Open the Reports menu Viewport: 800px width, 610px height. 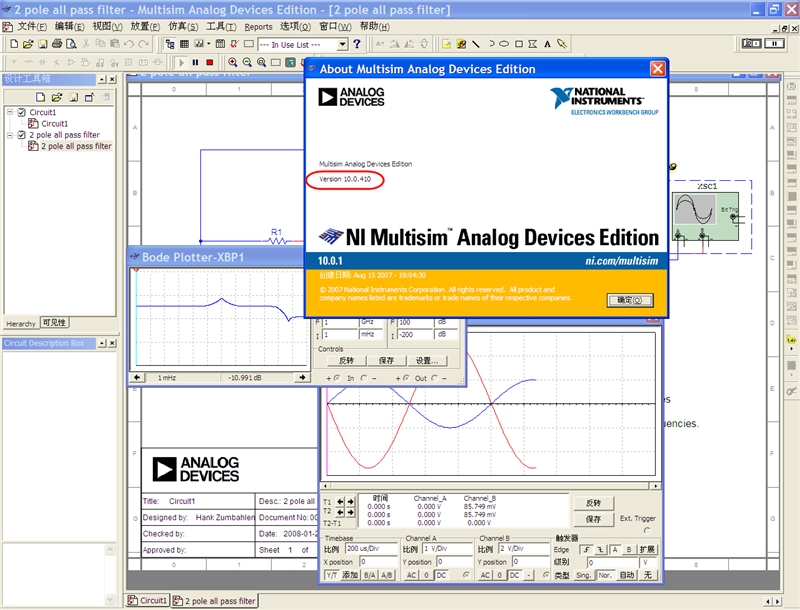coord(258,27)
